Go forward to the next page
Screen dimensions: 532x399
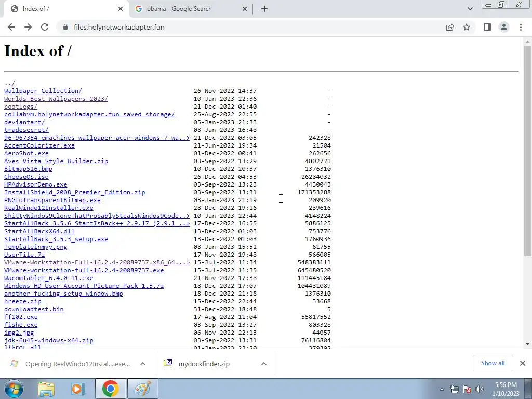click(x=28, y=27)
